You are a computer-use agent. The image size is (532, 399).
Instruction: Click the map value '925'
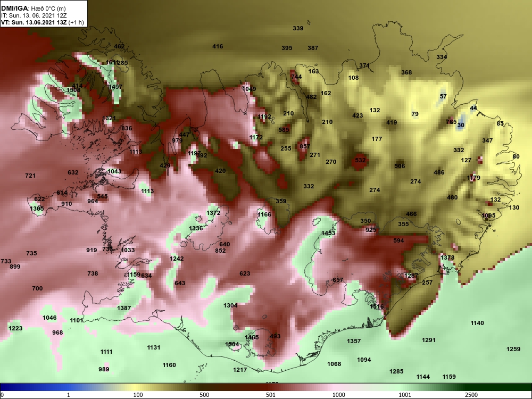click(371, 230)
